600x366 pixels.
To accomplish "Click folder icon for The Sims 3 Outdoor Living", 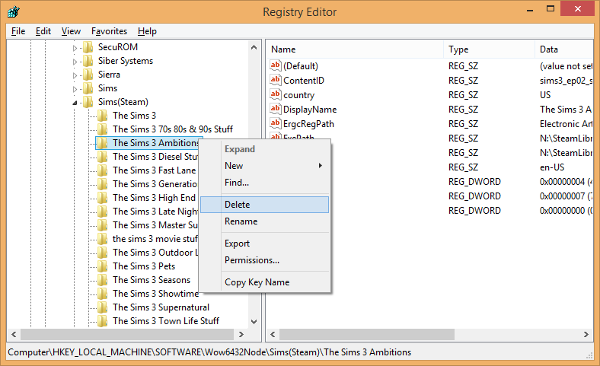I will pyautogui.click(x=102, y=253).
